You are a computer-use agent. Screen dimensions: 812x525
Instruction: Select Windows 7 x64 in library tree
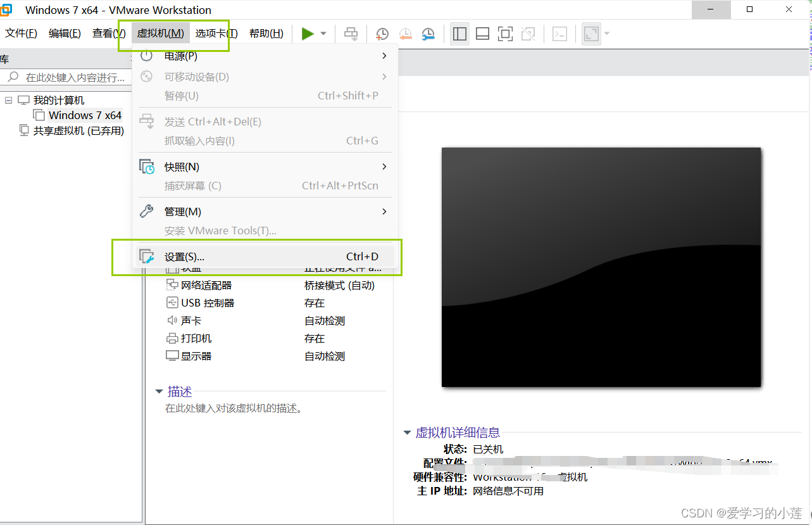pos(85,115)
